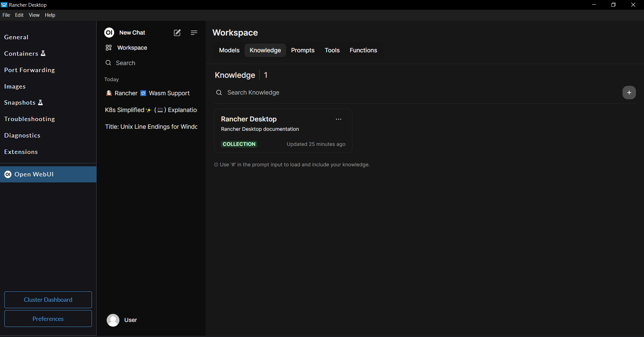Toggle the chat sidebar using hamburger icon
Screen dimensions: 644x337
194,33
